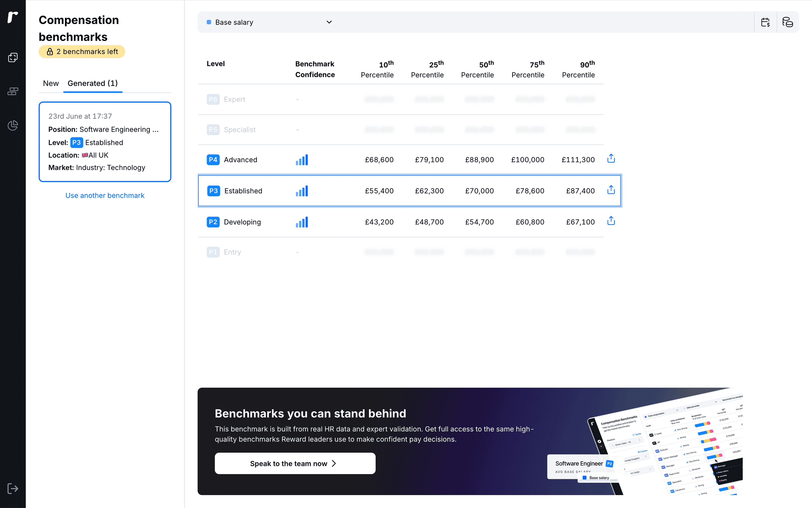Click the Developing level name

click(242, 222)
